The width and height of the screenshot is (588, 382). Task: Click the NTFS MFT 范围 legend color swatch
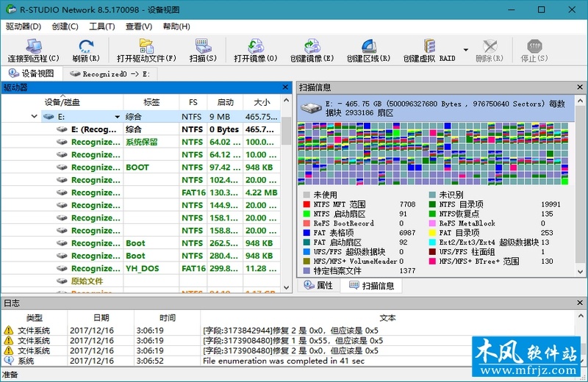point(306,204)
